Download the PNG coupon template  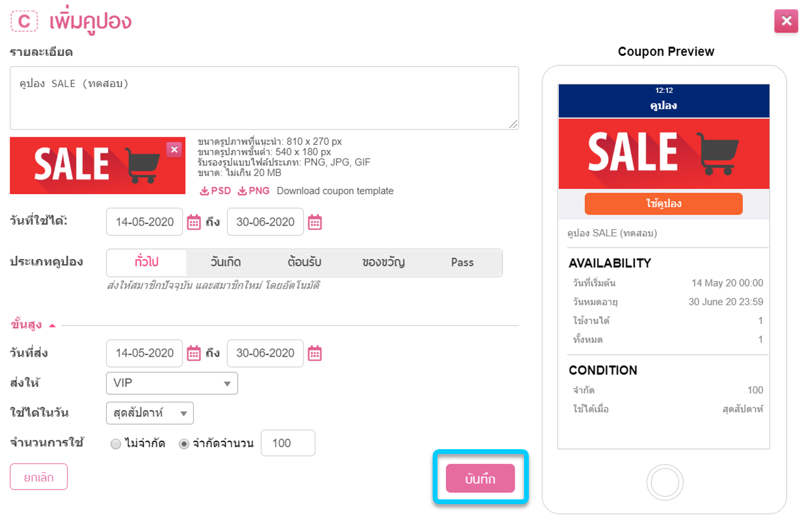254,191
